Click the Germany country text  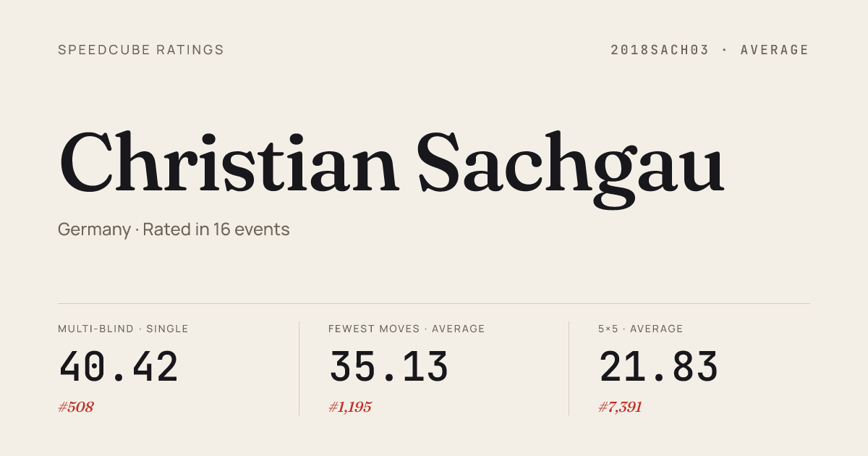(x=94, y=229)
